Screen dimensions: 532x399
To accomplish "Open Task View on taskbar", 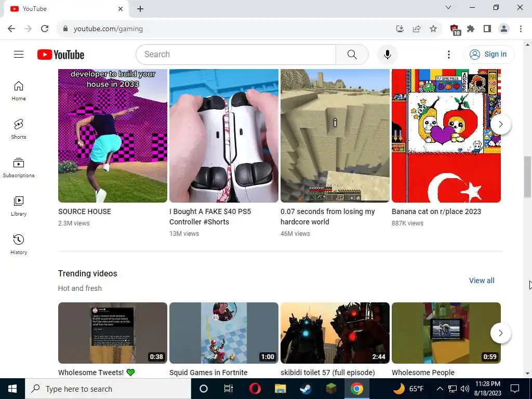I will pyautogui.click(x=229, y=389).
